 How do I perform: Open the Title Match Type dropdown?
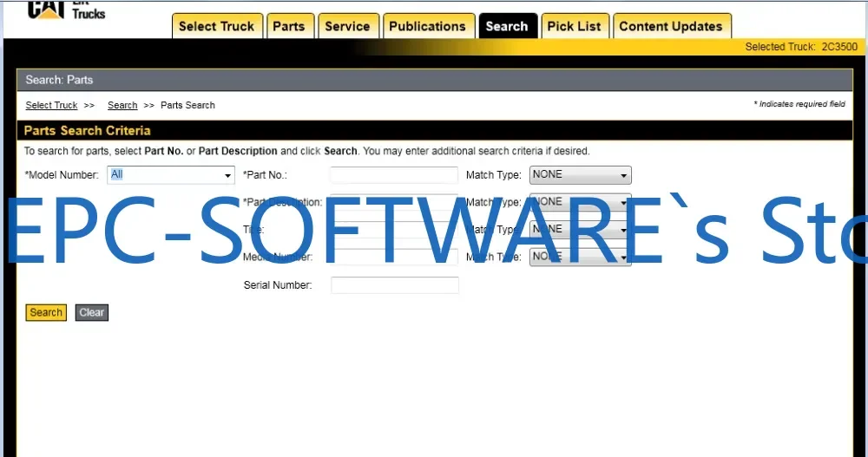click(x=580, y=230)
